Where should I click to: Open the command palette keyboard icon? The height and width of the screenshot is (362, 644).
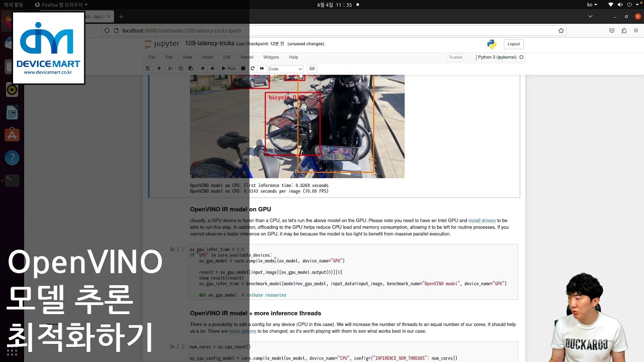pyautogui.click(x=312, y=68)
